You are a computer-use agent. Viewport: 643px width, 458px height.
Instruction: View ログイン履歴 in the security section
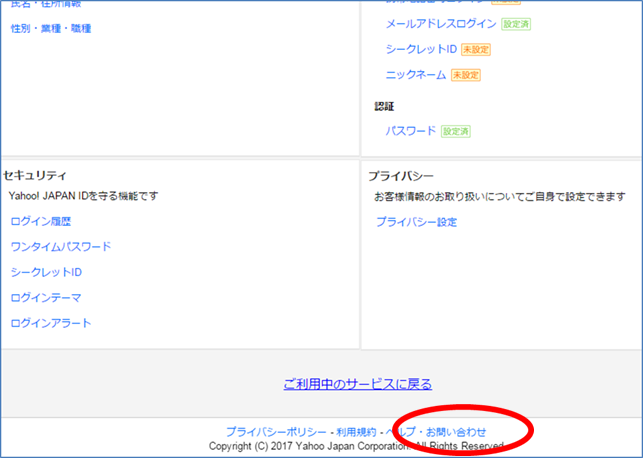[x=41, y=221]
